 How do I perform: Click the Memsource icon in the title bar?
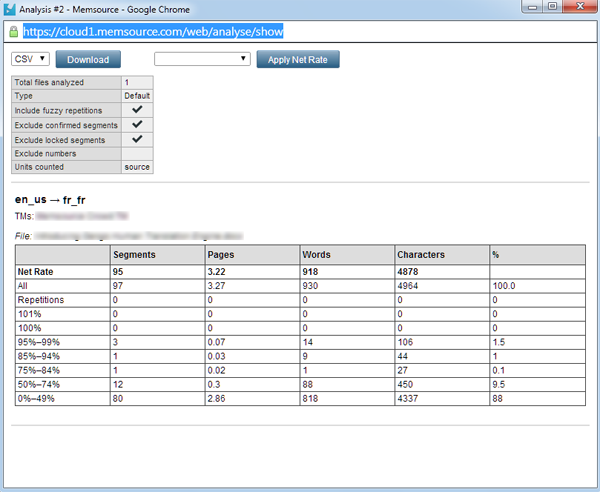coord(9,9)
